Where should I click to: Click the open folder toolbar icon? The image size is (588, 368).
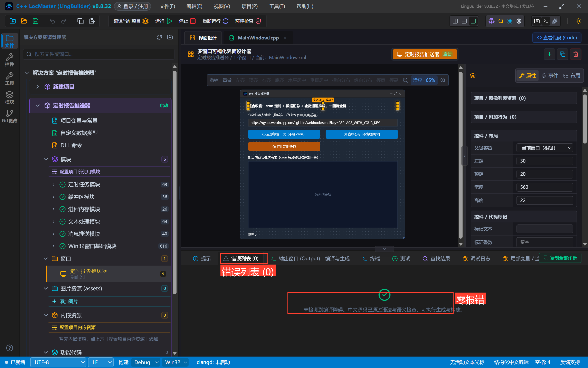click(x=24, y=21)
